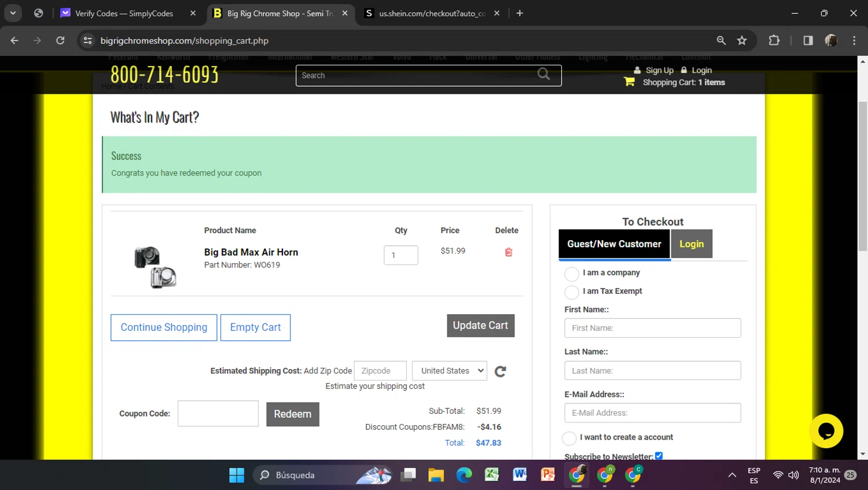The height and width of the screenshot is (490, 868).
Task: Click the Update Cart button
Action: tap(480, 326)
